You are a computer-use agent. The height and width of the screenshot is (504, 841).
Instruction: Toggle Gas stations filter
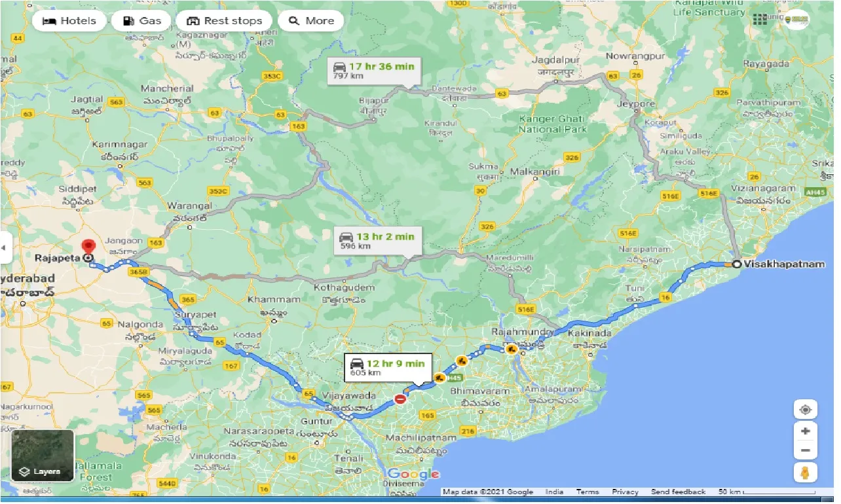click(141, 21)
